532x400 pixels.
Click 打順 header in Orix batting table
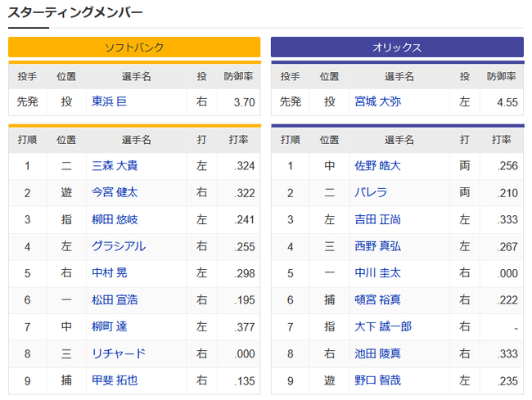pos(290,140)
